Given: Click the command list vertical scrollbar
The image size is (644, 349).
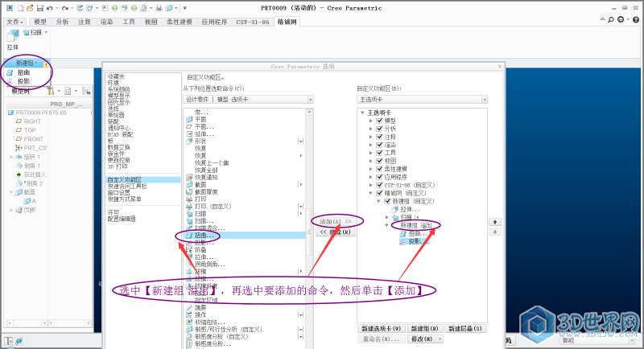Looking at the screenshot, I should (x=309, y=230).
